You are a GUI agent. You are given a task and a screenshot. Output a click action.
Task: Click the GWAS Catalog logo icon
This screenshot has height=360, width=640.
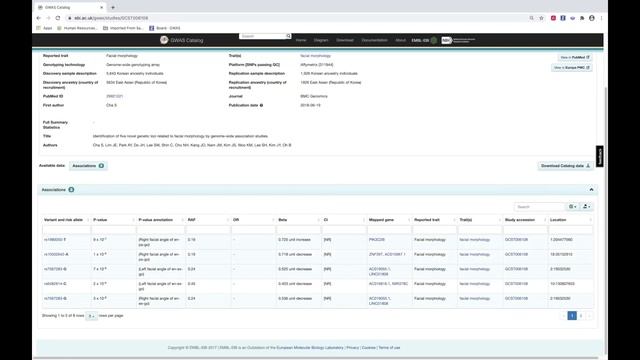tap(164, 40)
